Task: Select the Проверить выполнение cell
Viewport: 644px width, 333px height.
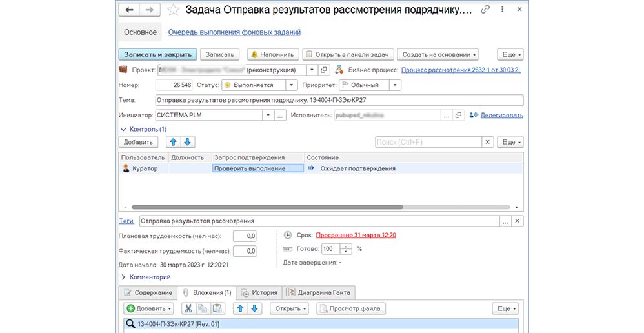Action: click(258, 168)
